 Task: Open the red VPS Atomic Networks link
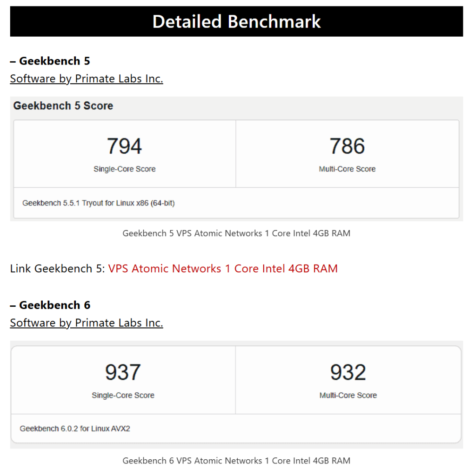223,269
